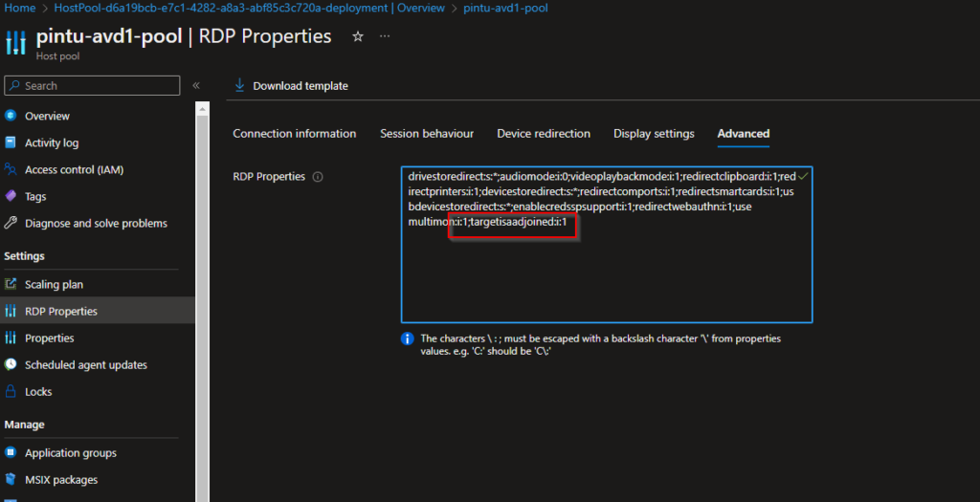This screenshot has width=980, height=502.
Task: Click the Properties bars icon
Action: (10, 338)
